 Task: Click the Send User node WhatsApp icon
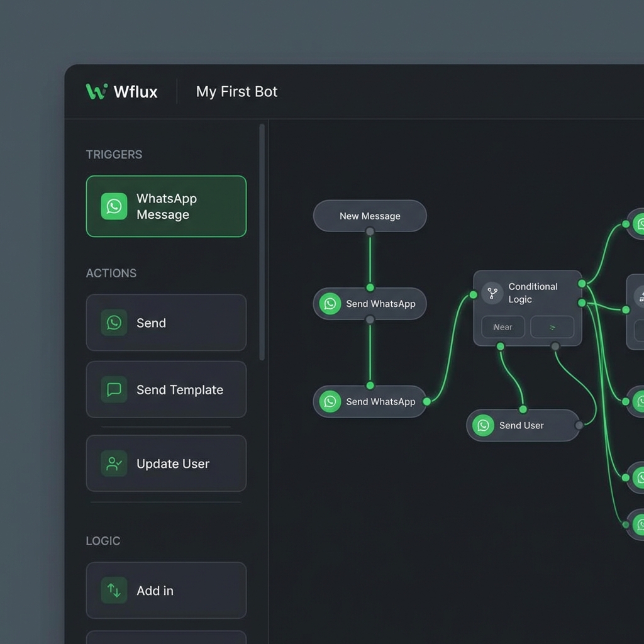coord(483,425)
